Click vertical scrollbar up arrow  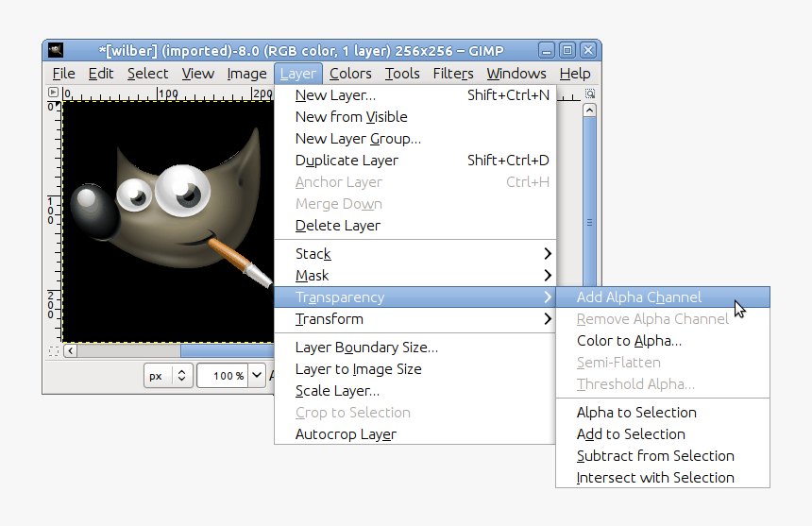[x=589, y=110]
